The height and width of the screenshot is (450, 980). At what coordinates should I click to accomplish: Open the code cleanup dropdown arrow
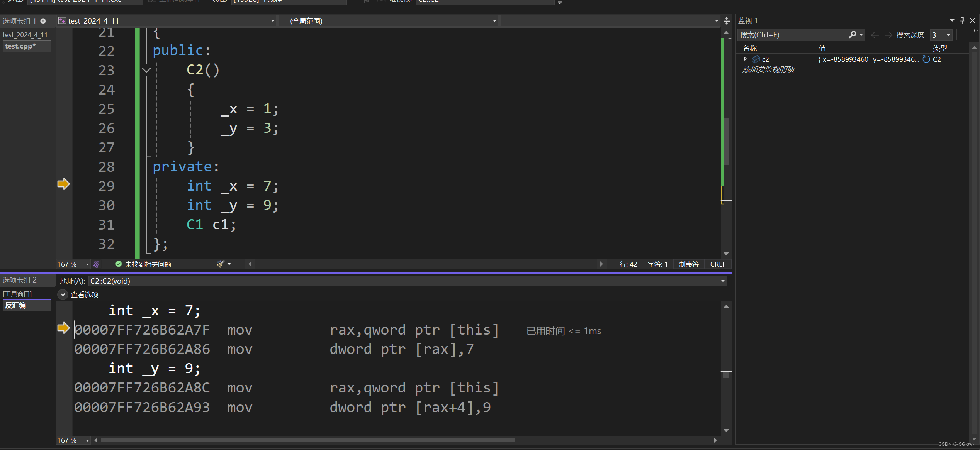point(229,264)
